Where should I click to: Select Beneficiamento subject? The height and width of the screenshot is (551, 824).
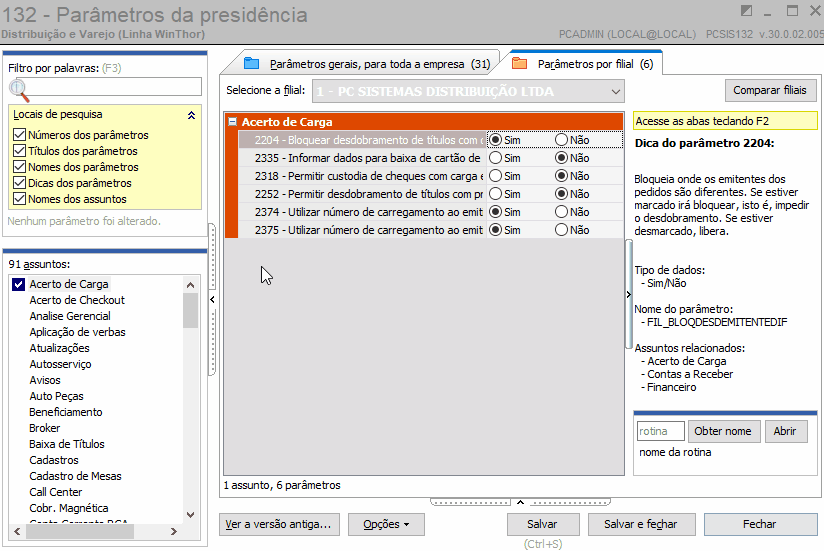pyautogui.click(x=66, y=412)
